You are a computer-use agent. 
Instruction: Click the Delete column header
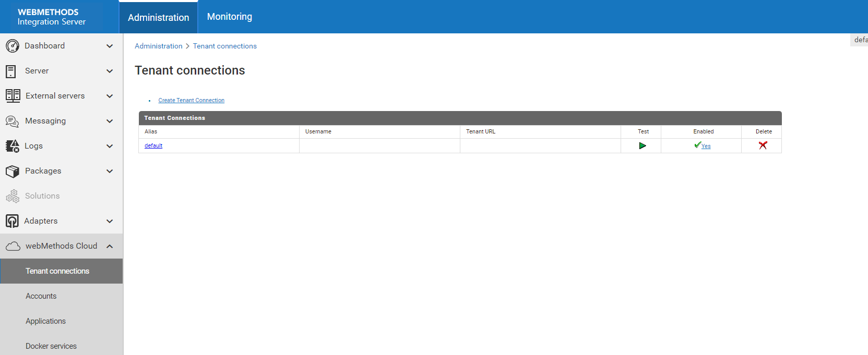click(764, 132)
